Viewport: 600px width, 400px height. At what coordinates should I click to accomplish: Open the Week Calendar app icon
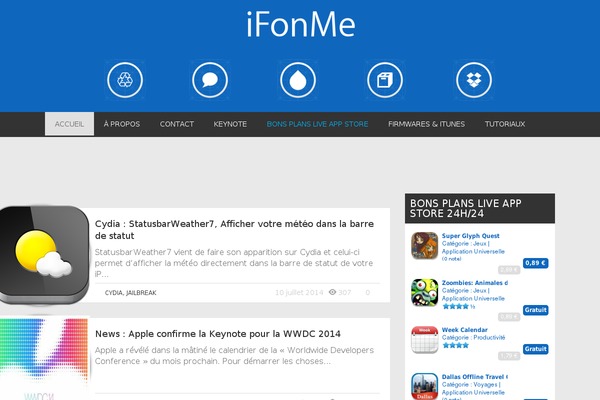tap(424, 340)
